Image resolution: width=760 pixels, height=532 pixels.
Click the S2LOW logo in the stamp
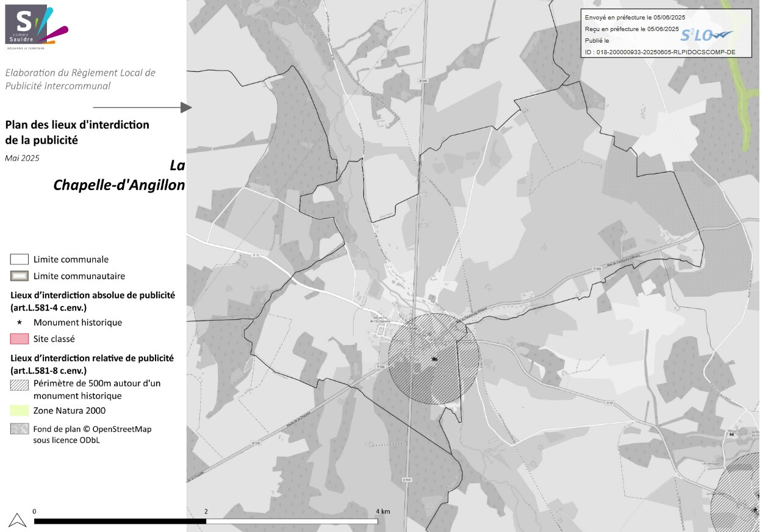click(x=706, y=35)
